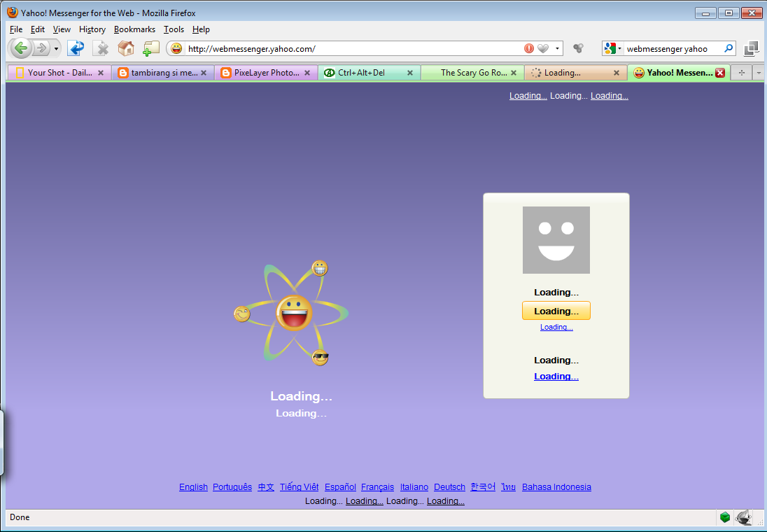The height and width of the screenshot is (532, 767).
Task: Click the overlapping windows icon at toolbar end
Action: coord(751,48)
